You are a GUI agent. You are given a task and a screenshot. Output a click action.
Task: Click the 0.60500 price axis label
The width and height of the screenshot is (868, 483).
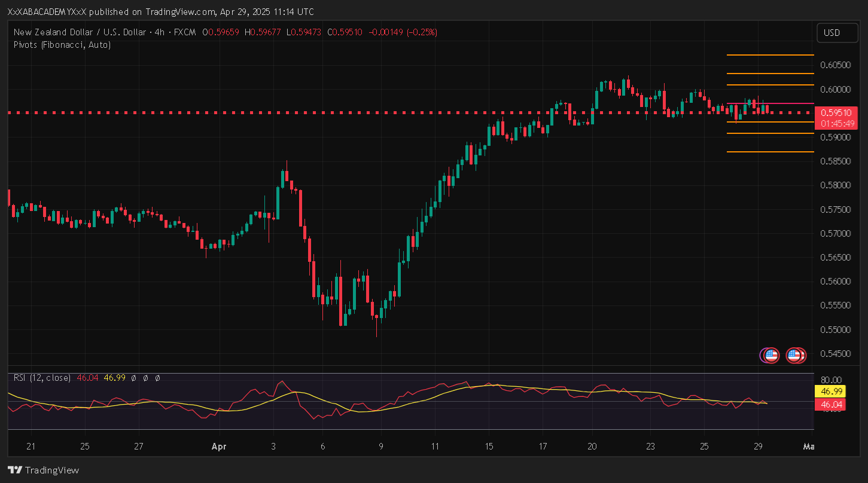point(836,65)
